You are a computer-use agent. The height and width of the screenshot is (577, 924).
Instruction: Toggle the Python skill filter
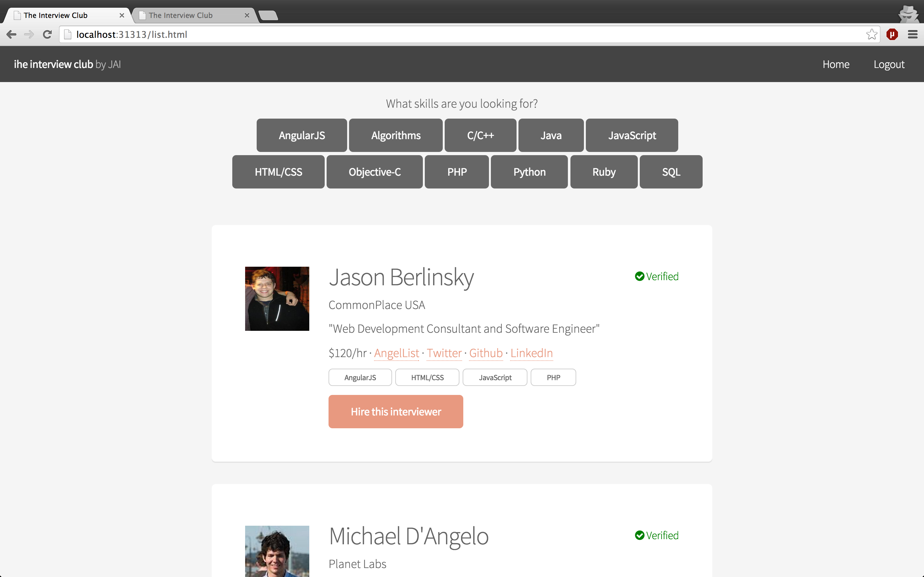[x=529, y=172]
